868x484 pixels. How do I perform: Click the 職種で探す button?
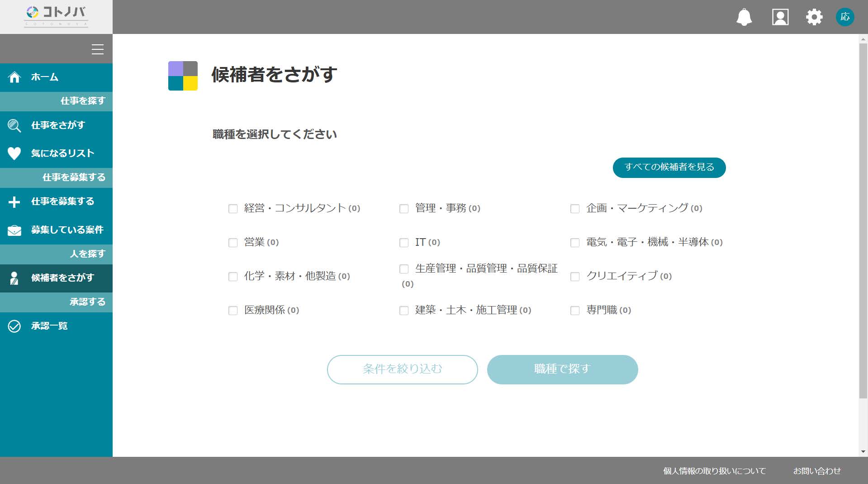pos(562,369)
